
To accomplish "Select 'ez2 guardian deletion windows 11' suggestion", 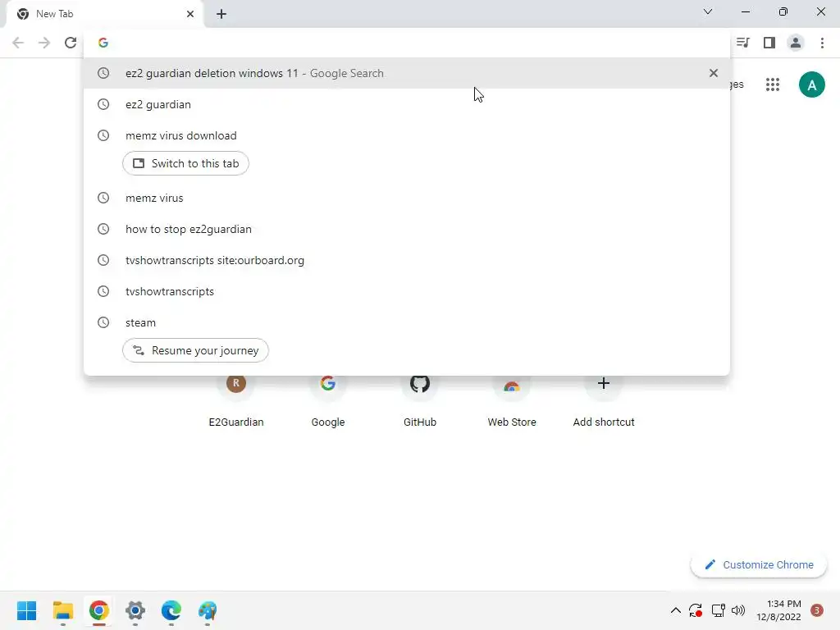I will click(x=407, y=73).
